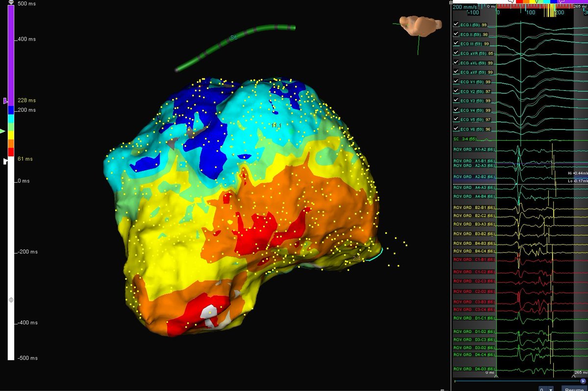This screenshot has height=391, width=588.
Task: Select the ROV GRD D4-D3 channel label
Action: [x=474, y=369]
